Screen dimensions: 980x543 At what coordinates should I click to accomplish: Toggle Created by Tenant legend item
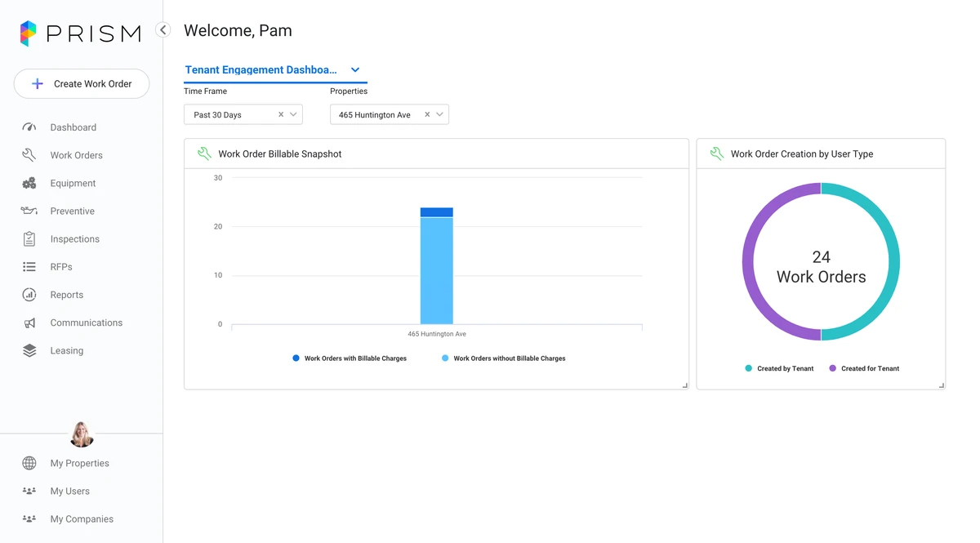(x=779, y=368)
